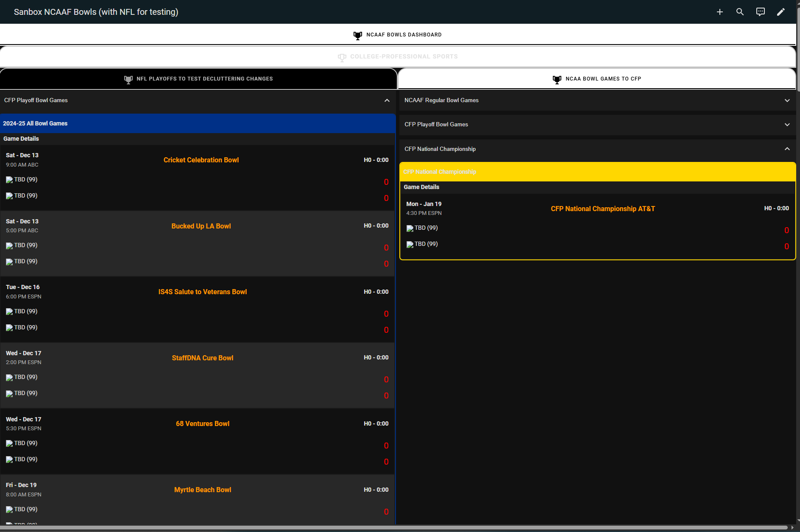Click the horizontal scrollbar at bottom

tap(394, 528)
